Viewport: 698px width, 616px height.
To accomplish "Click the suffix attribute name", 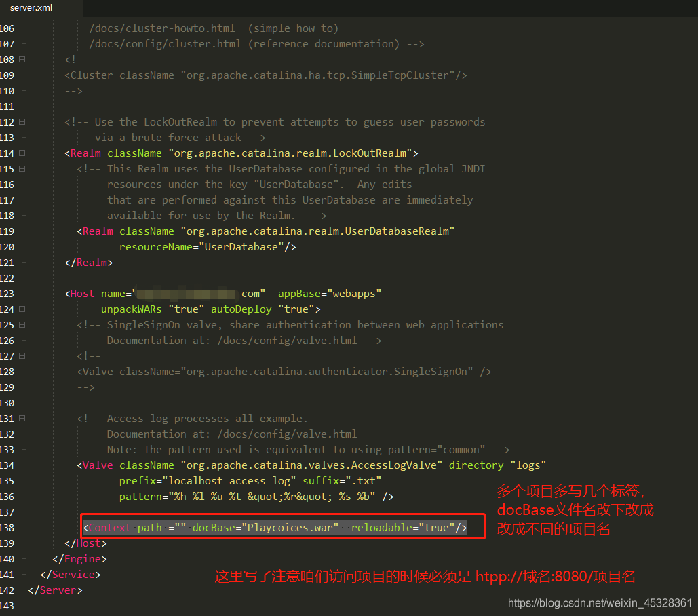I will point(320,481).
